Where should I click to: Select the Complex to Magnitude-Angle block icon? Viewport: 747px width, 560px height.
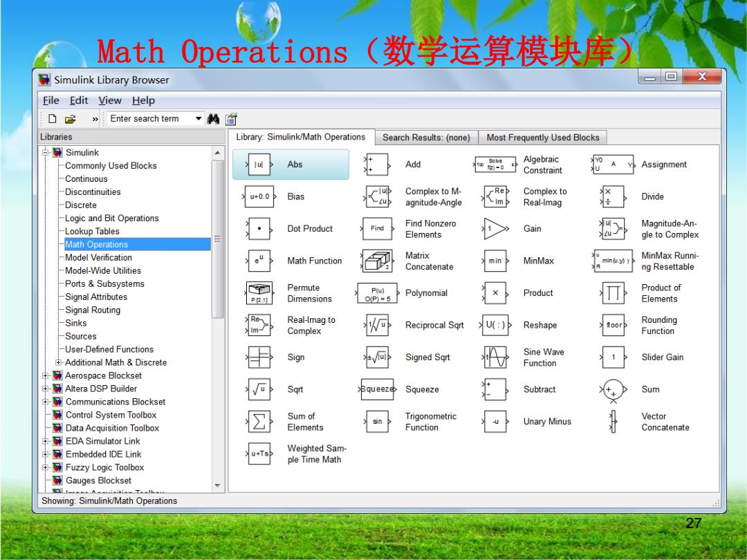[378, 196]
